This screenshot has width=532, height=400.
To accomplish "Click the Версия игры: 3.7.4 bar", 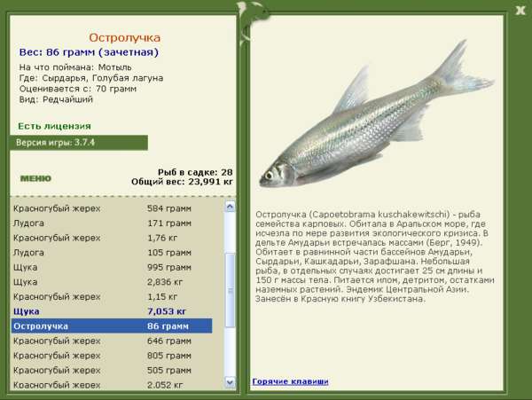I will tap(79, 143).
